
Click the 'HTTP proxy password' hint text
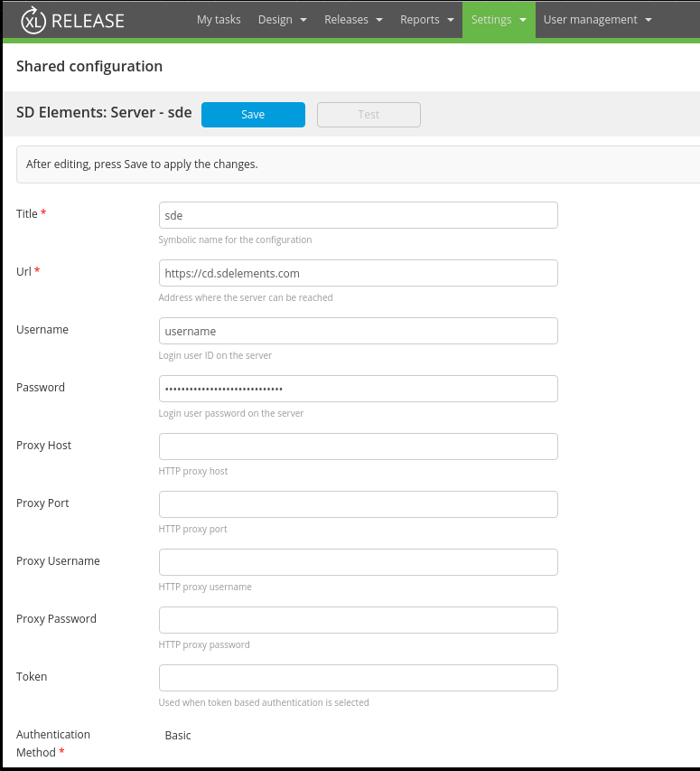tap(204, 644)
